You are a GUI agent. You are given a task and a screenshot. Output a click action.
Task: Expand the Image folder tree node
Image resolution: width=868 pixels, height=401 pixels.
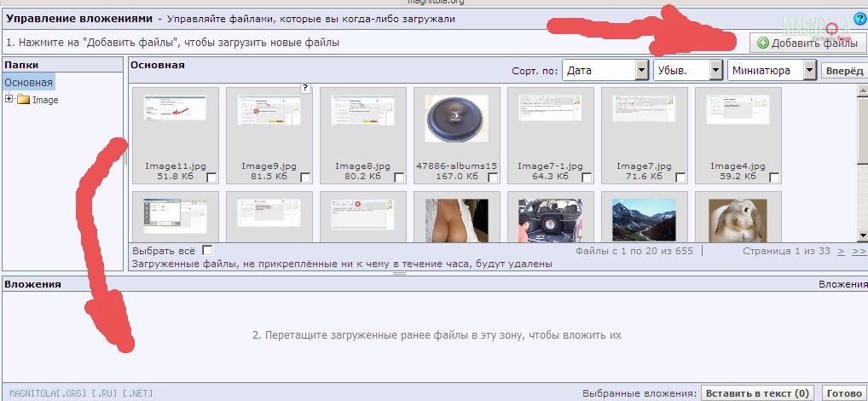9,100
